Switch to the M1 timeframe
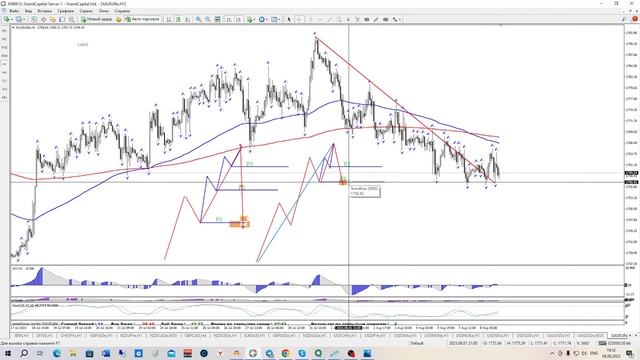640x360 pixels. coord(4,31)
